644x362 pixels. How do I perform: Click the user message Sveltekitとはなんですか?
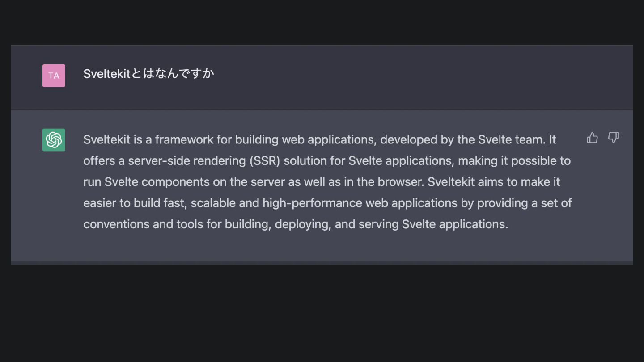148,74
